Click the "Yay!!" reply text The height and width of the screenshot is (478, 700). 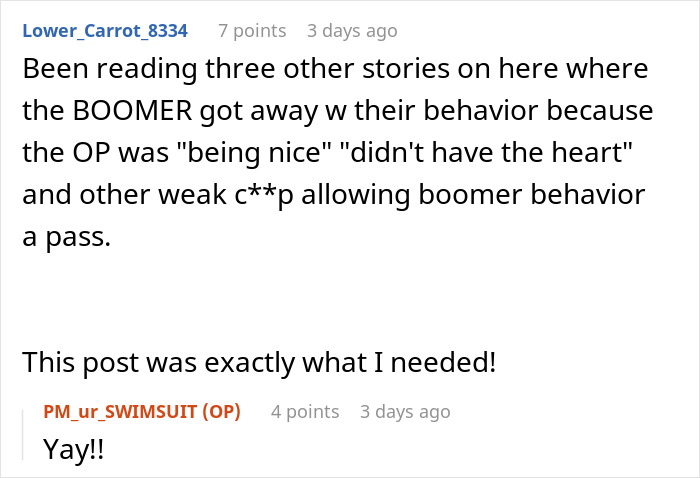(74, 451)
